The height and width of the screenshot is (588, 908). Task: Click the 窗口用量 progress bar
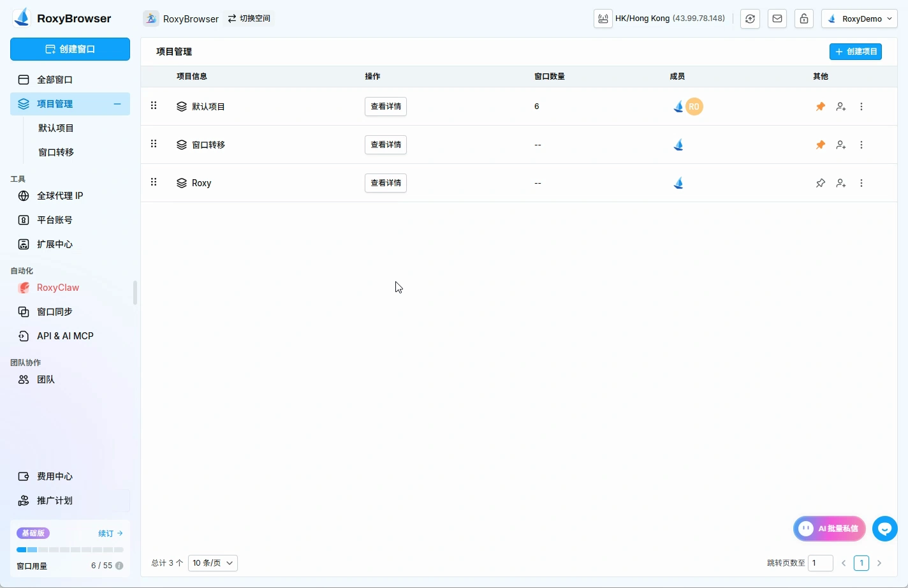pyautogui.click(x=70, y=550)
